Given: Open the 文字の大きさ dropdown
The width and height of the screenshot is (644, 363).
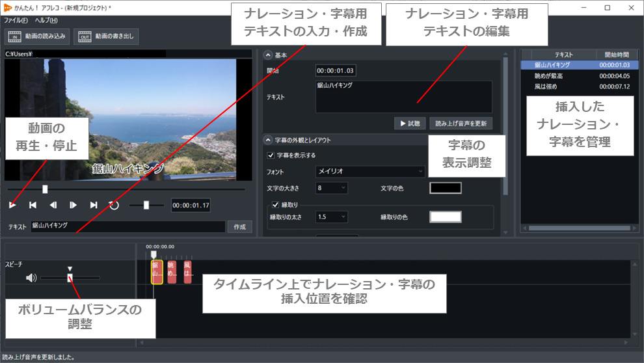Looking at the screenshot, I should tap(331, 188).
